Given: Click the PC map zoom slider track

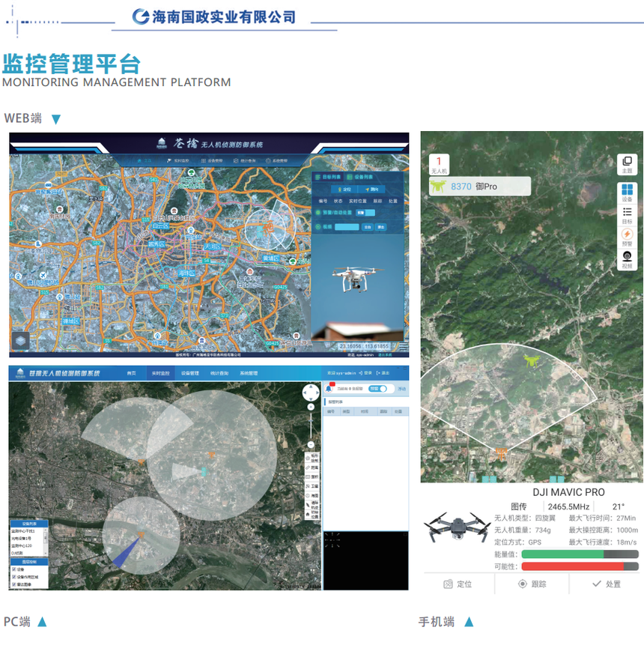Looking at the screenshot, I should [311, 426].
